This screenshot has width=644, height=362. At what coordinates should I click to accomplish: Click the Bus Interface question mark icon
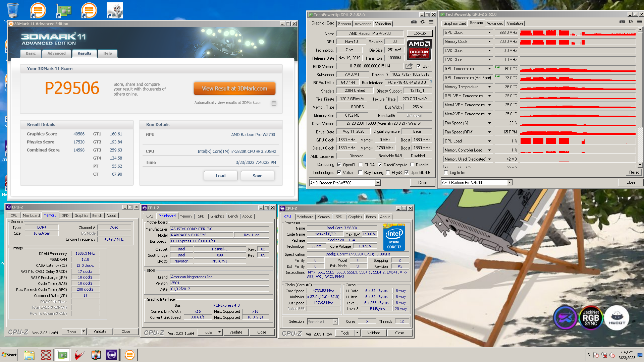[x=431, y=82]
